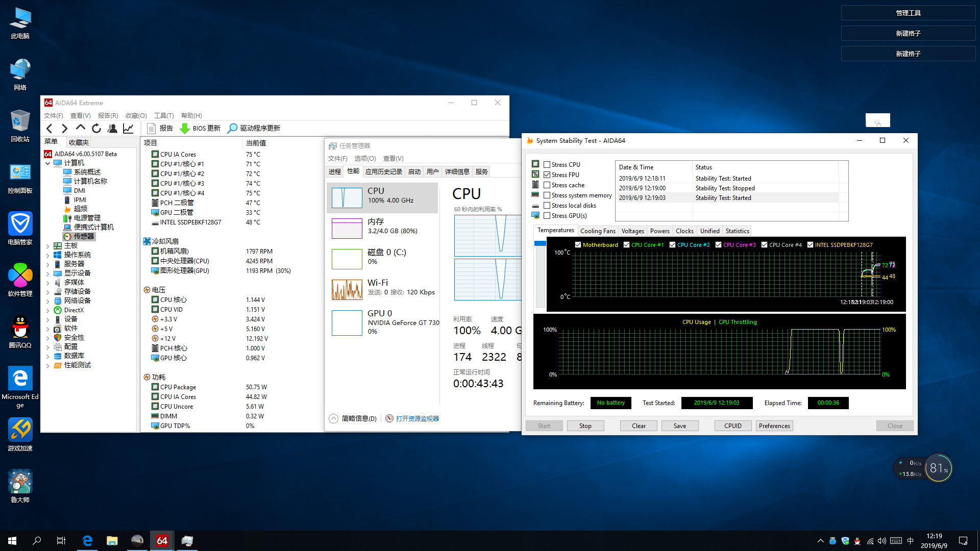The height and width of the screenshot is (551, 980).
Task: Expand the 服务器 tree node
Action: click(48, 264)
